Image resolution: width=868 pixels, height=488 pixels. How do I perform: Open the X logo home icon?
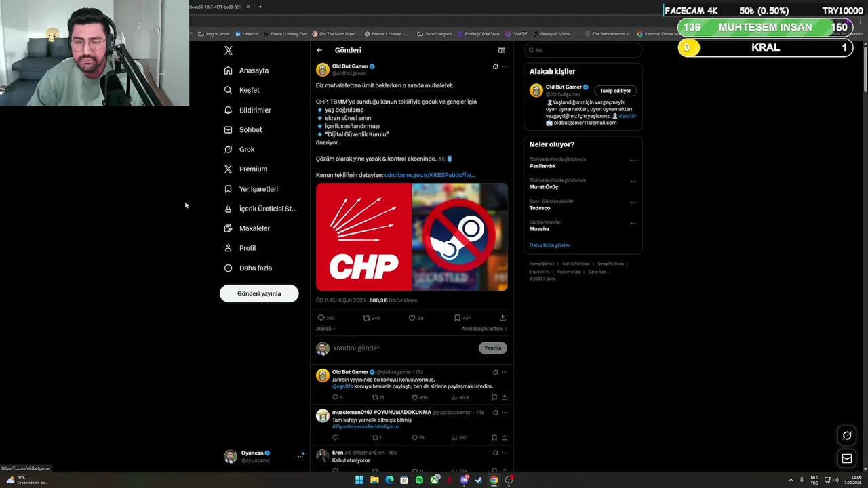click(x=229, y=51)
